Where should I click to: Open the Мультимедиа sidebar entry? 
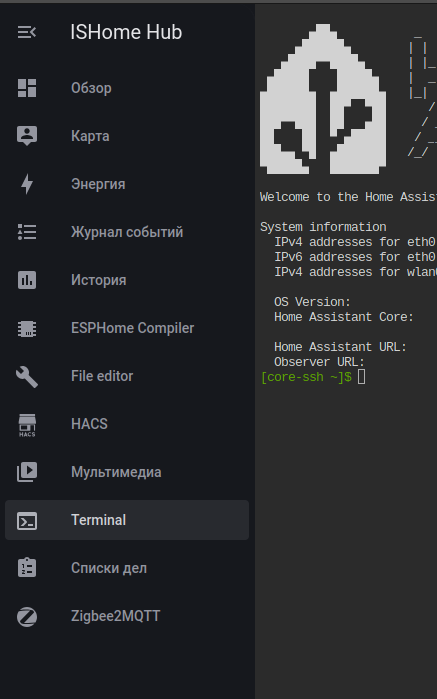point(127,472)
